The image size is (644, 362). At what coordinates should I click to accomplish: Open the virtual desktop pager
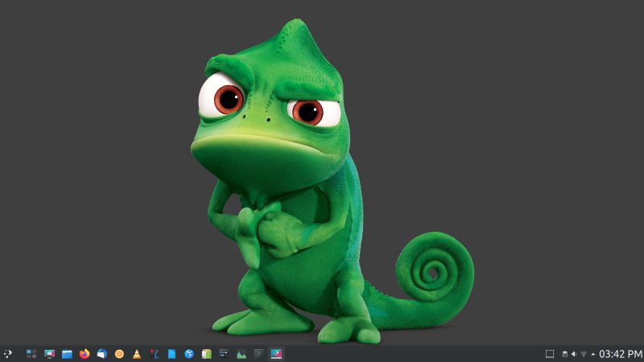coord(31,354)
